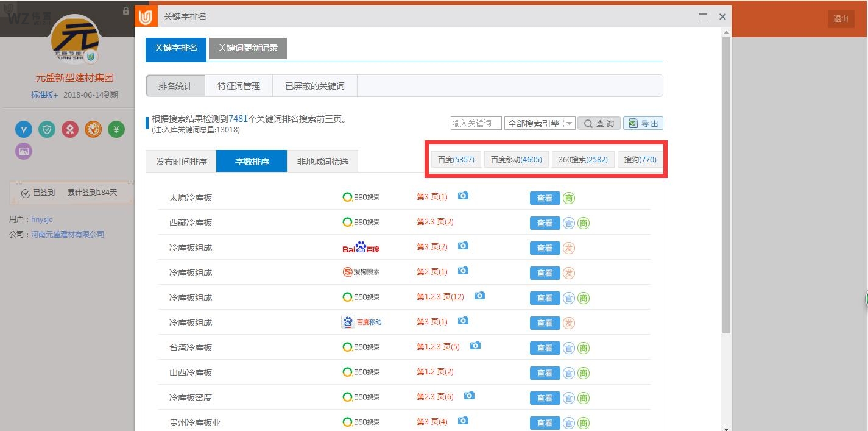Click the teal shield icon in the sidebar
This screenshot has height=431, width=868.
tap(47, 129)
